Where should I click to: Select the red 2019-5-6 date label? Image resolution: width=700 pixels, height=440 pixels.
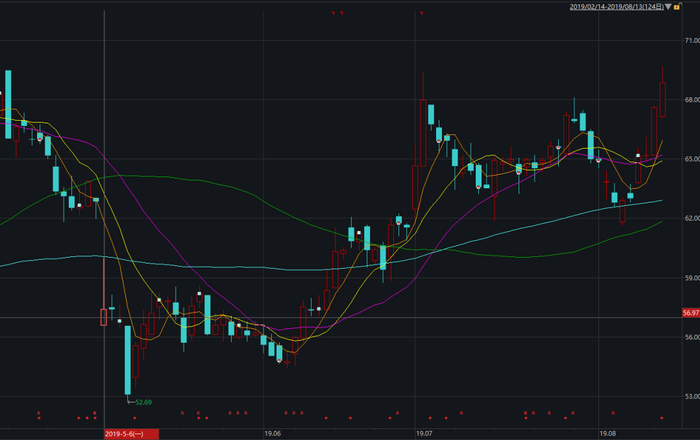coord(127,433)
